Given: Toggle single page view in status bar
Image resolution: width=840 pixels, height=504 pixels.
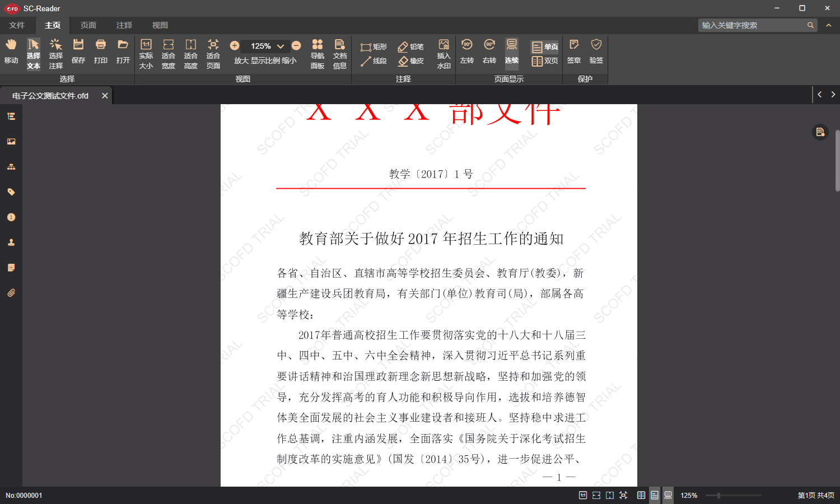Looking at the screenshot, I should pyautogui.click(x=655, y=495).
